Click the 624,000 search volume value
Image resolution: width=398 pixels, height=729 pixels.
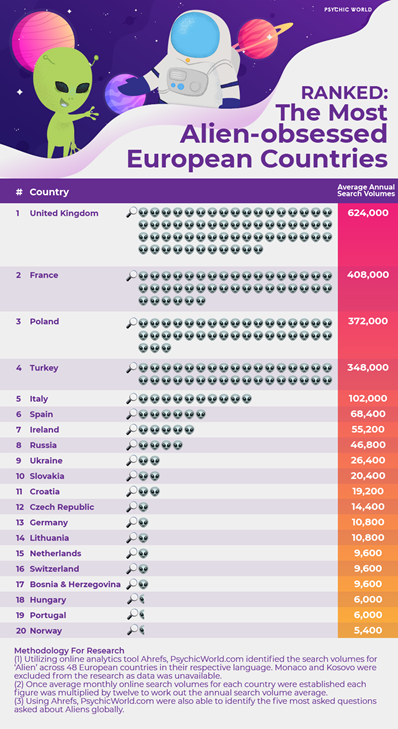pyautogui.click(x=368, y=213)
